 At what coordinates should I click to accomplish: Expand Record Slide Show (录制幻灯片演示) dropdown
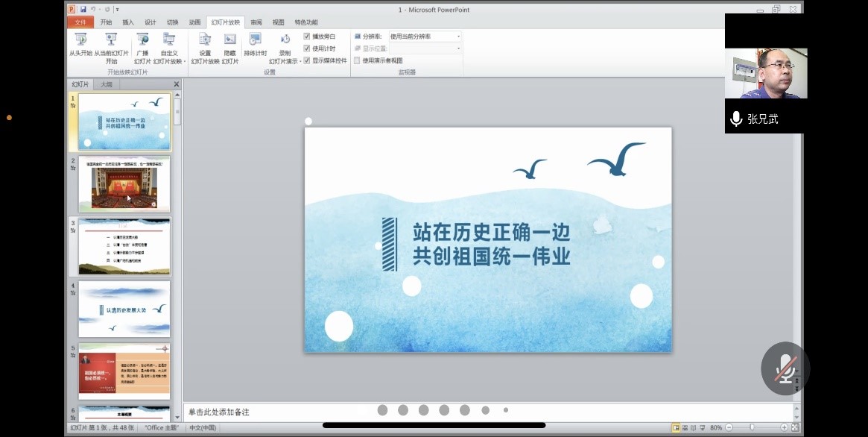click(285, 61)
